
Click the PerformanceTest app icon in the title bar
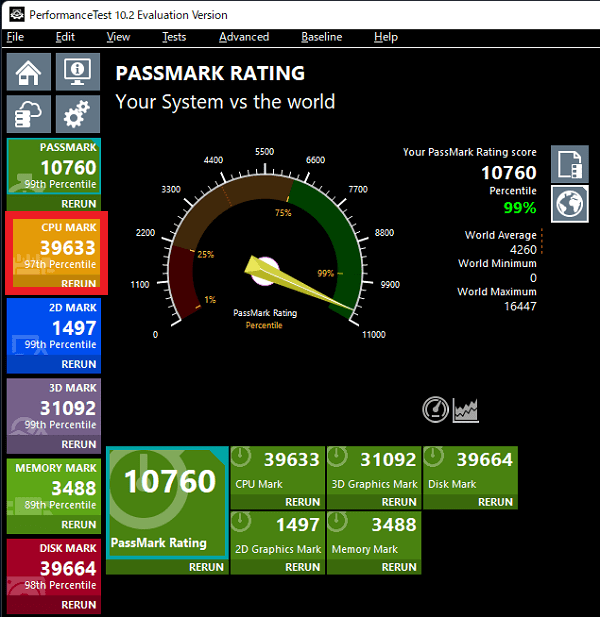[17, 15]
